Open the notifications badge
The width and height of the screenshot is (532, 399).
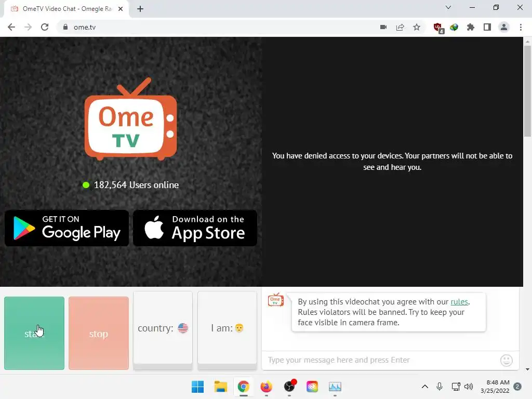(517, 387)
